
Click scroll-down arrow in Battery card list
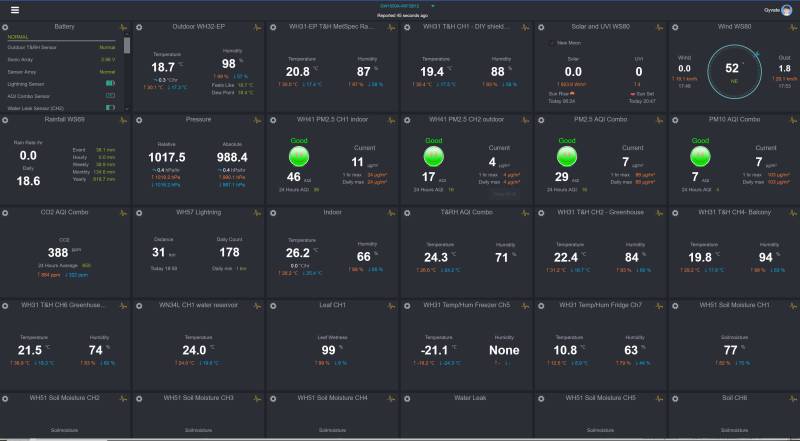pos(127,108)
